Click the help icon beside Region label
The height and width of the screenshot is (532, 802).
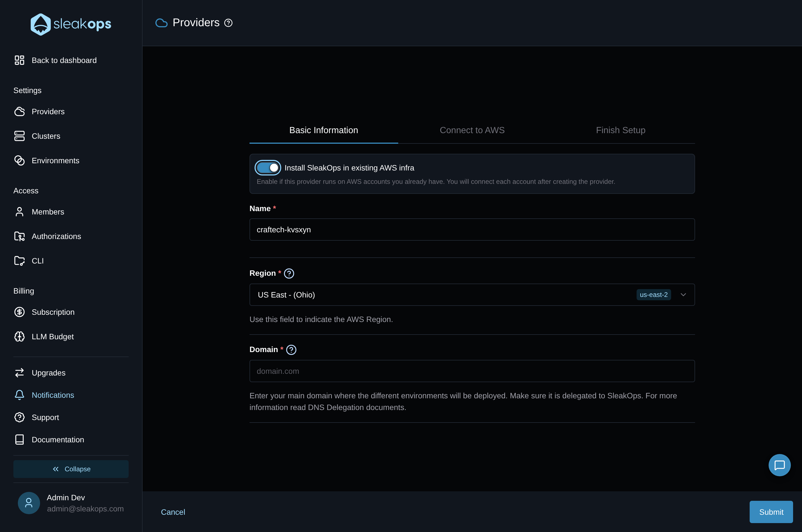[x=289, y=274]
